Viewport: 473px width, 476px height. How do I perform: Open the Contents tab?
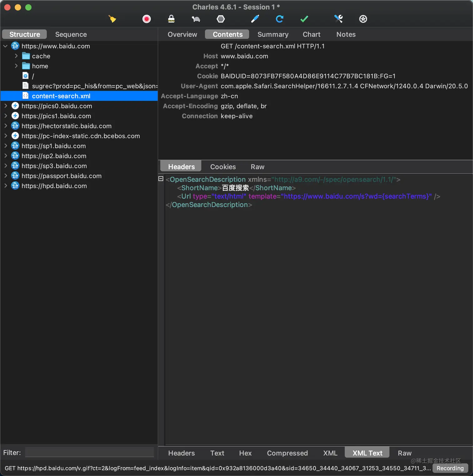coord(228,34)
